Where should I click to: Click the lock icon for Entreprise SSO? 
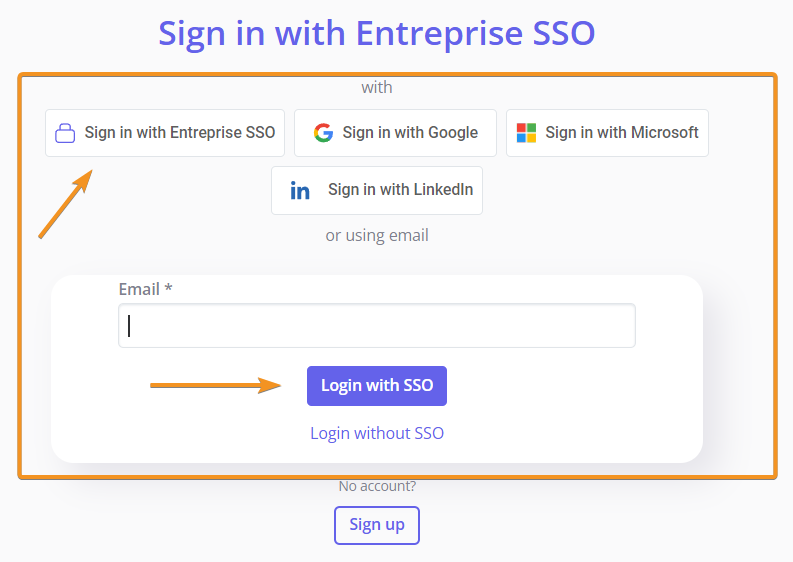[x=65, y=133]
